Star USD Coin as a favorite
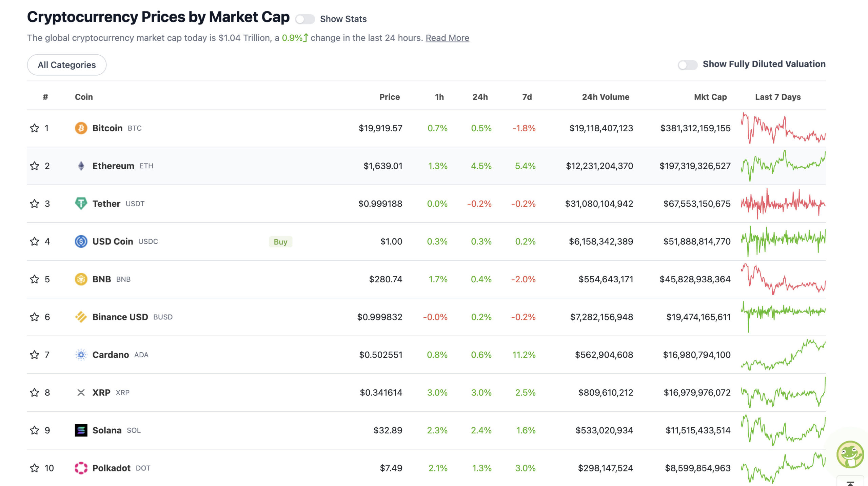Viewport: 868px width, 486px height. [x=35, y=241]
